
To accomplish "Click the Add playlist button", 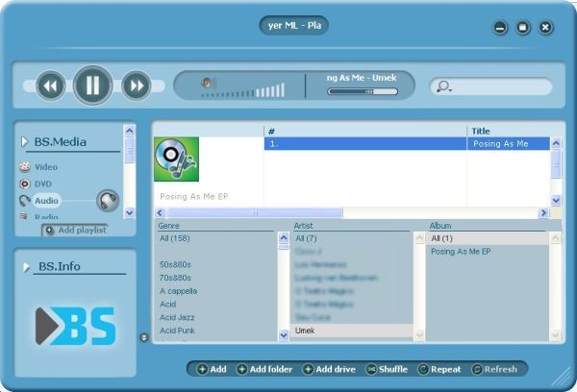I will (75, 231).
